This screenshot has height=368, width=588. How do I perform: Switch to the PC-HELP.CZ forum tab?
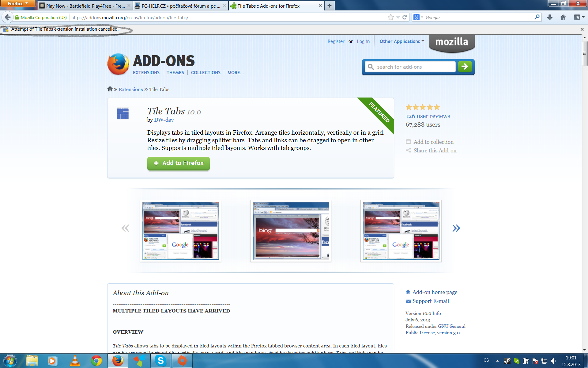click(180, 6)
